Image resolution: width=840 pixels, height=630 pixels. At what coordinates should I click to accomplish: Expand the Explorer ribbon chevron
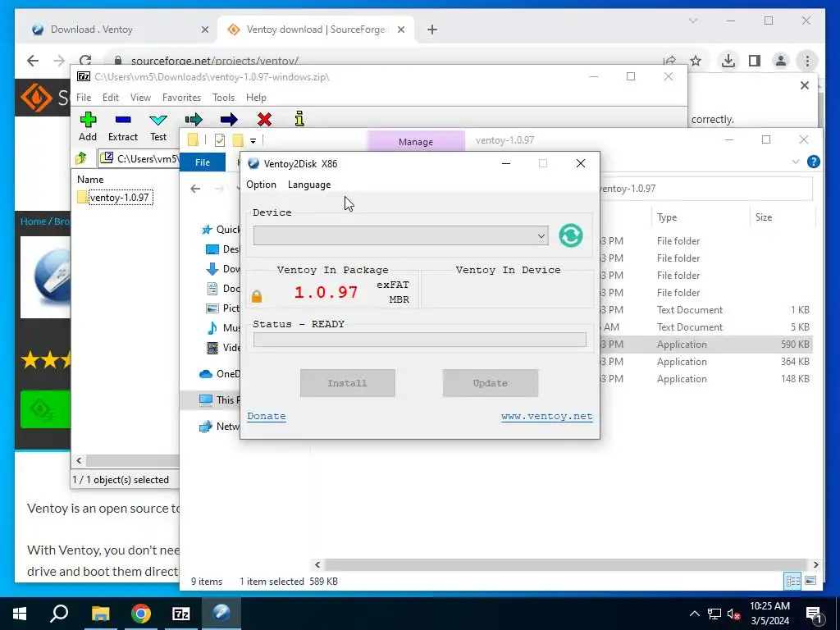(x=796, y=162)
